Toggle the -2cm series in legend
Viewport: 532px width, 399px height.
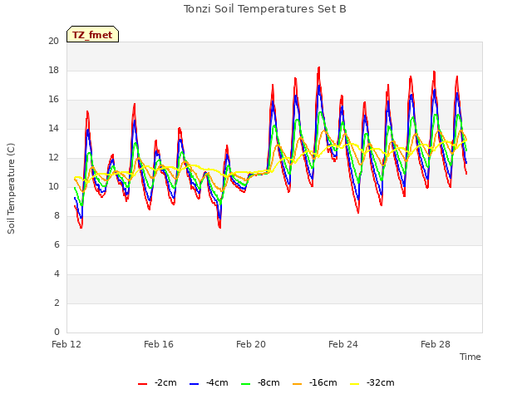pos(157,383)
